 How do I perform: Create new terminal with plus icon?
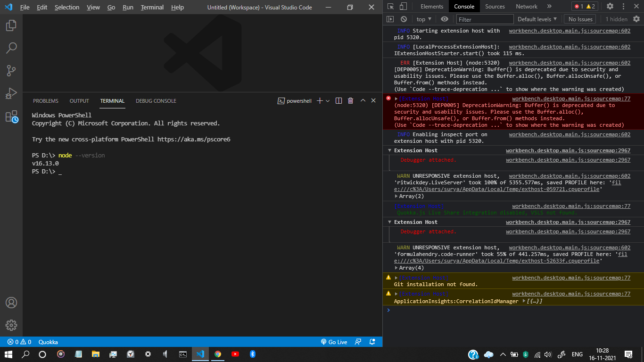(x=320, y=101)
